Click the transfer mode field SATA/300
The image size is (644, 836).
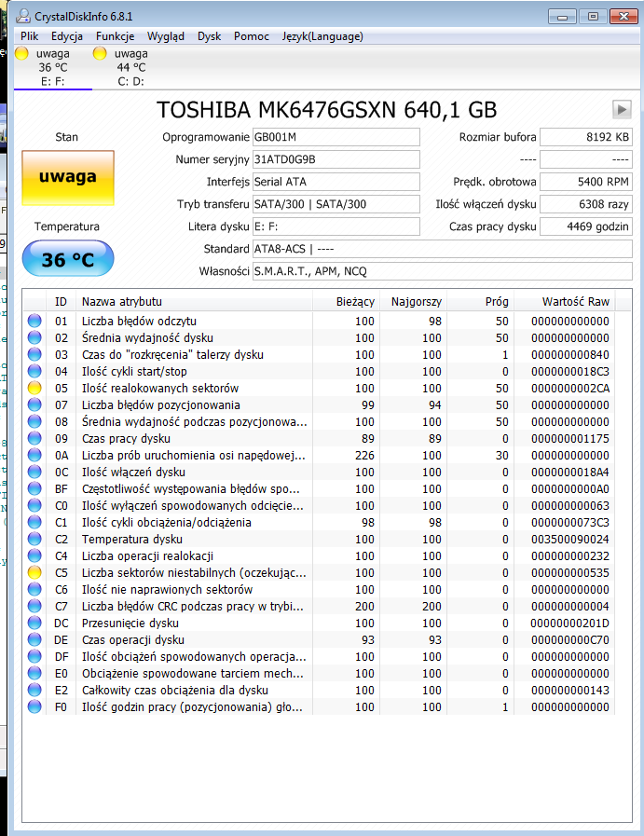click(x=336, y=204)
